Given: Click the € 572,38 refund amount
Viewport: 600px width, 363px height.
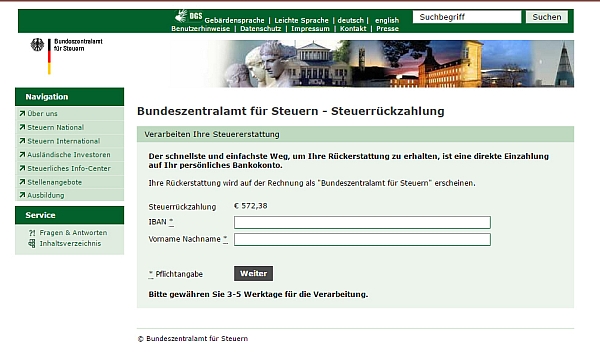Looking at the screenshot, I should (251, 206).
